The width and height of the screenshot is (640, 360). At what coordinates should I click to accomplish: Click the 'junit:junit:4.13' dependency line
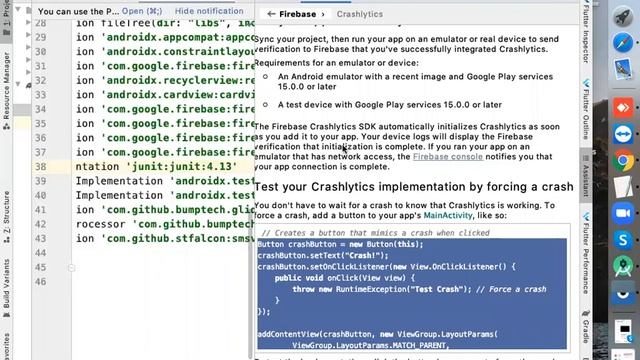pyautogui.click(x=156, y=167)
